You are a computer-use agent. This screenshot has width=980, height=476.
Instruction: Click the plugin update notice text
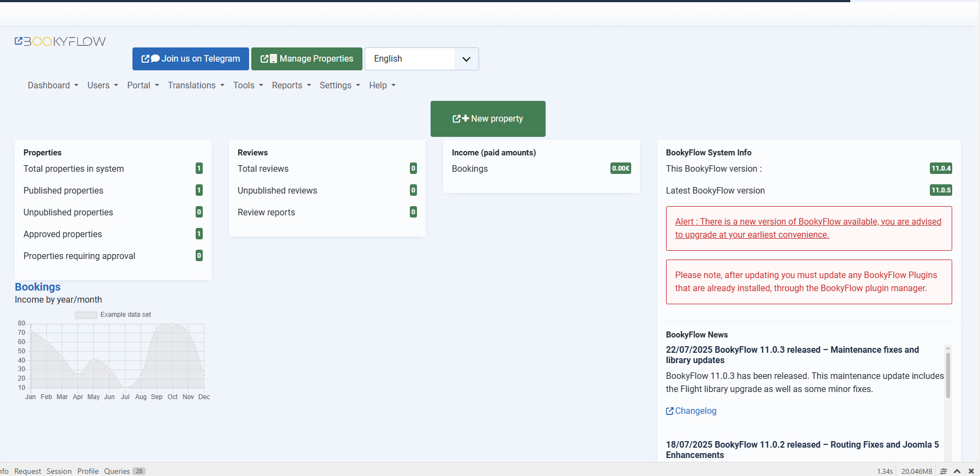[806, 282]
